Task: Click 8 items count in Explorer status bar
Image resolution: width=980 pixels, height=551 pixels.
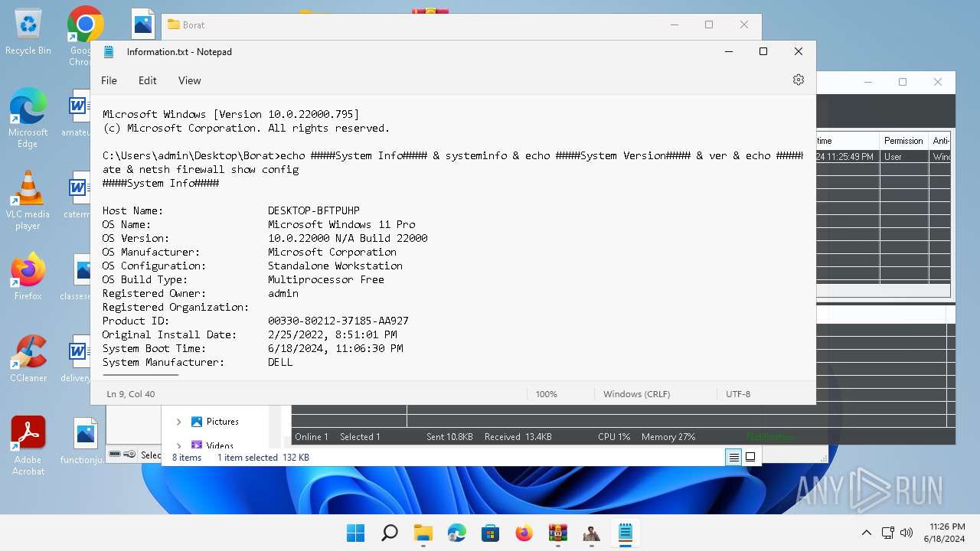Action: pyautogui.click(x=187, y=458)
